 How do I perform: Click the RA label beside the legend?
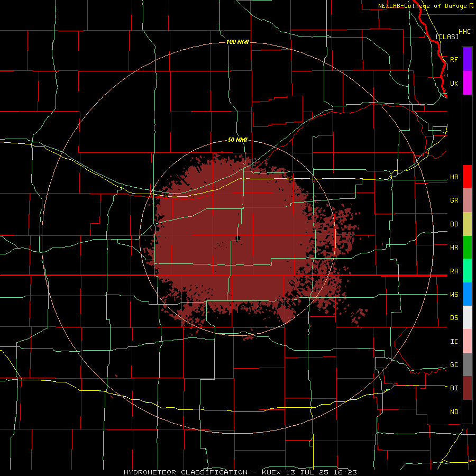[x=454, y=271]
